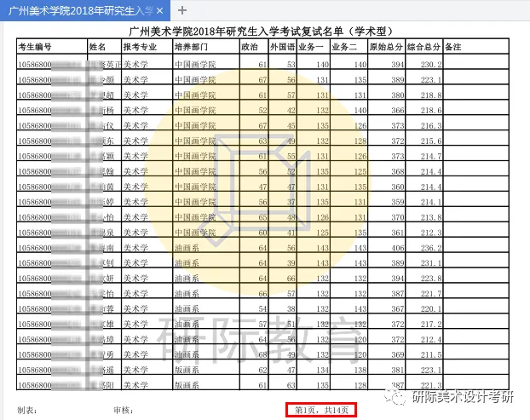530x420 pixels.
Task: Click the 原始总分 value 361
Action: pos(398,233)
